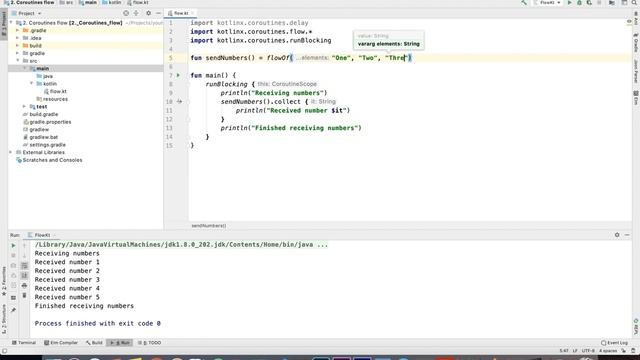
Task: Click the Debug bug icon in top toolbar
Action: click(579, 2)
